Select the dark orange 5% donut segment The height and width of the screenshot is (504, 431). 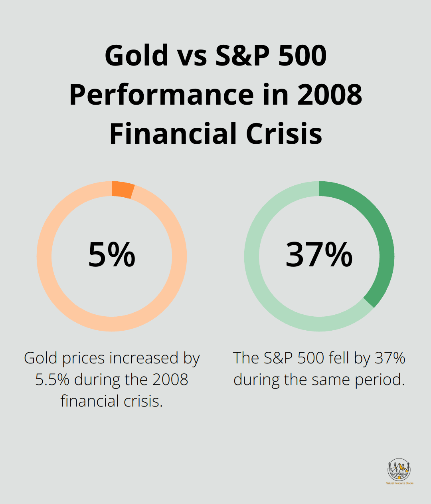pos(123,189)
